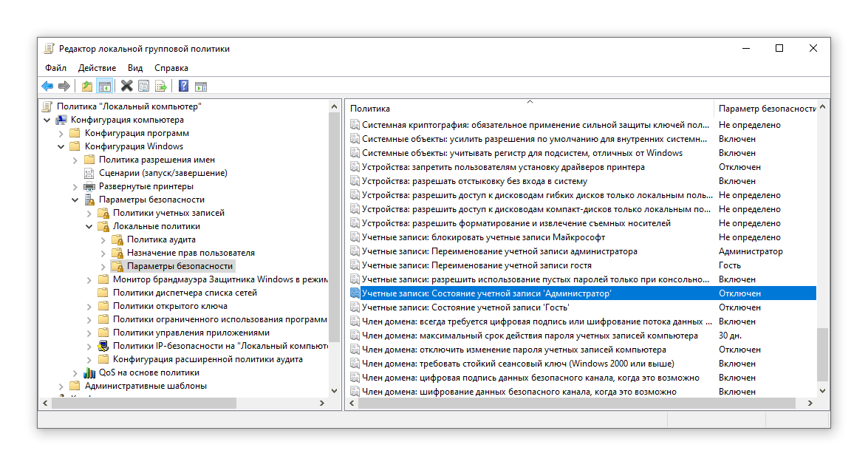Image resolution: width=868 pixels, height=473 pixels.
Task: Click the folder icon beside Политики диспетчера списка сетей
Action: (103, 293)
